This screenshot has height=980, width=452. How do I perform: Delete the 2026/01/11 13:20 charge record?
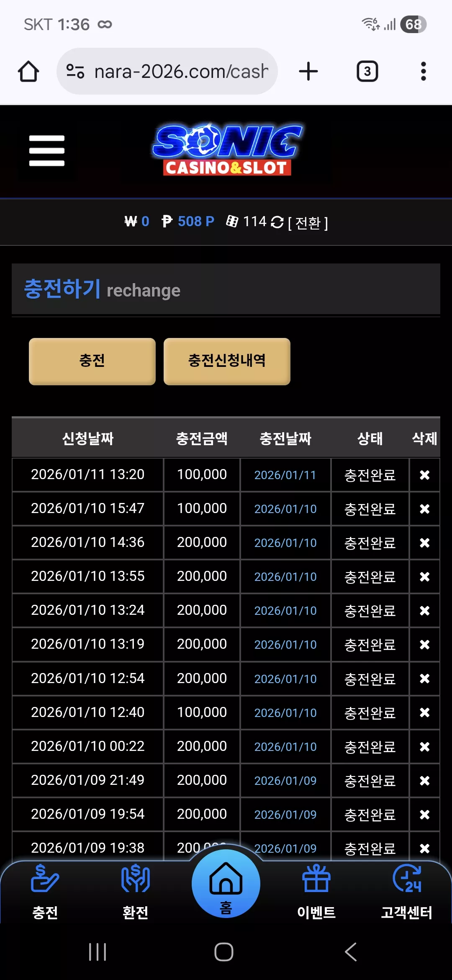pos(424,475)
